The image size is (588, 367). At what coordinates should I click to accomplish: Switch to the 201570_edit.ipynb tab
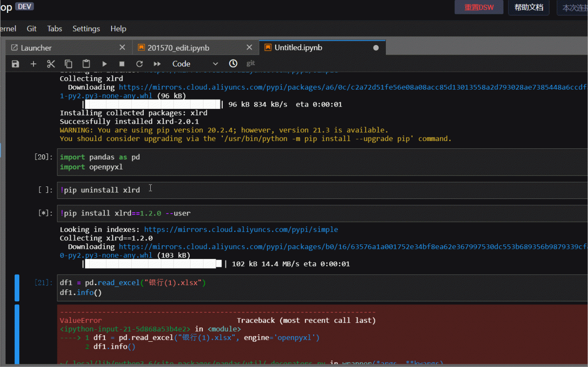(x=178, y=48)
